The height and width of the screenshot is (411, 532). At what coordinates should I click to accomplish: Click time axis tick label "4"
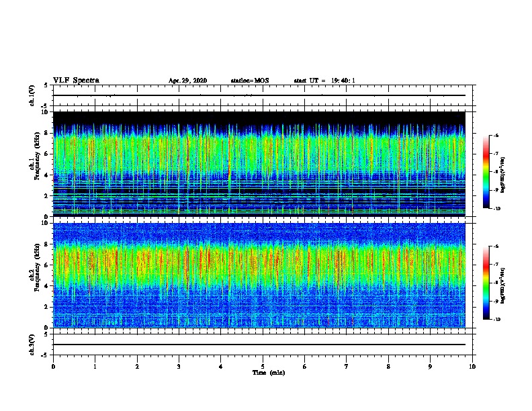(x=221, y=367)
